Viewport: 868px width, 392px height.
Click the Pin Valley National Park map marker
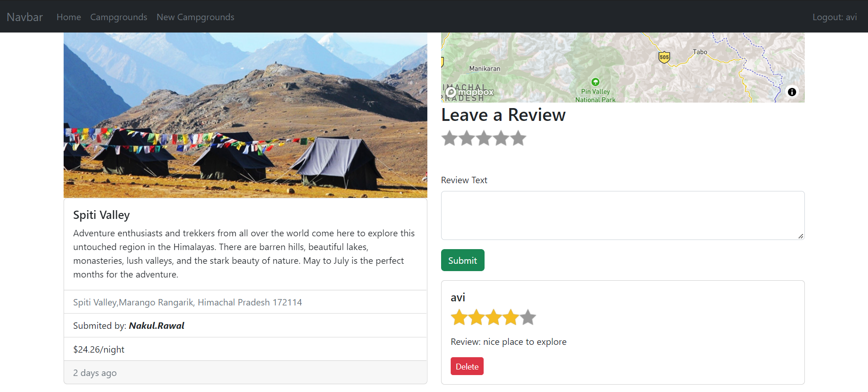click(595, 82)
